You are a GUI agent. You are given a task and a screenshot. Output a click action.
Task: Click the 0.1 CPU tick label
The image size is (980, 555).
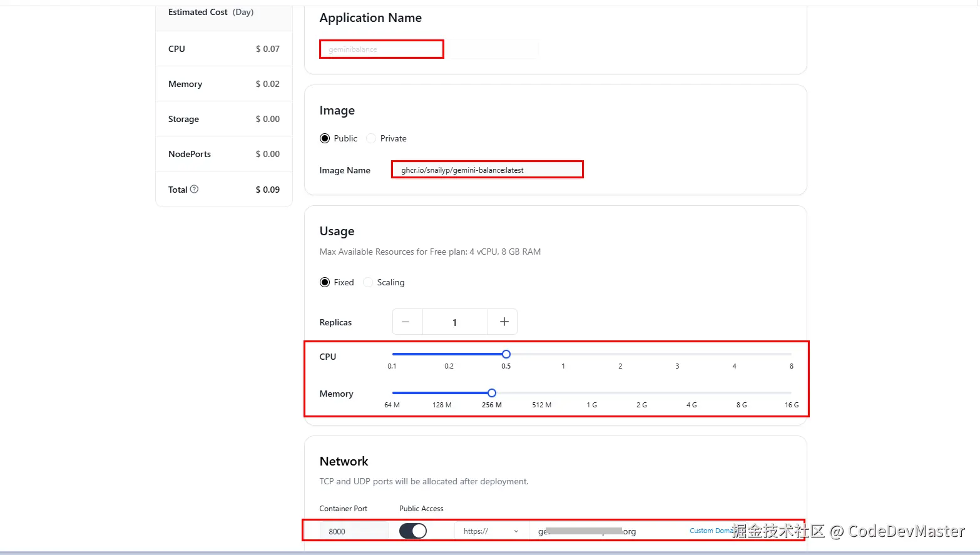[x=392, y=366]
